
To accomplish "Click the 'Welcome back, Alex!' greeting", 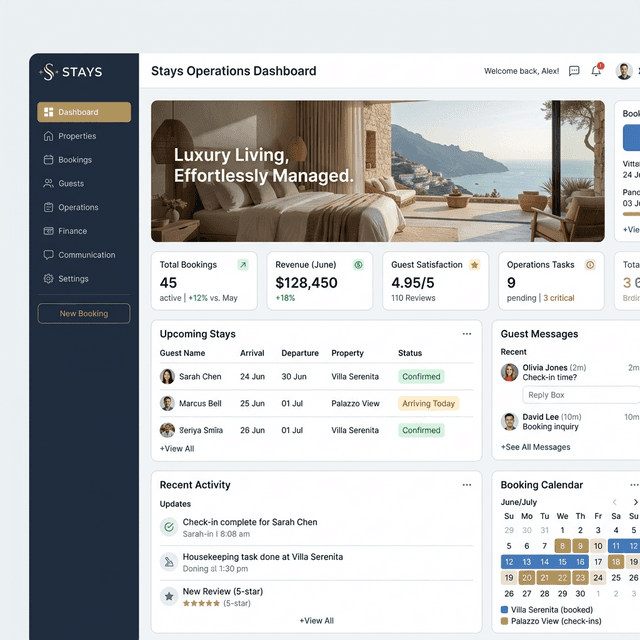I will (522, 71).
